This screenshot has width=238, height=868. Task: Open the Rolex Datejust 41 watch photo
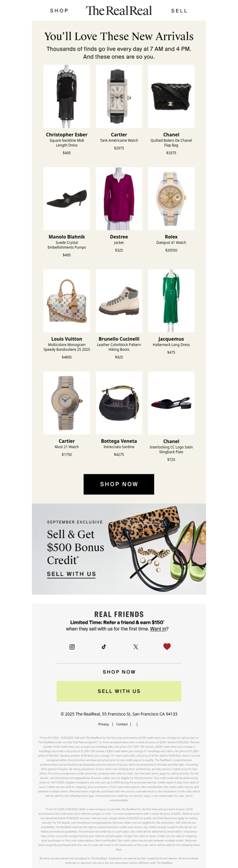pyautogui.click(x=171, y=199)
